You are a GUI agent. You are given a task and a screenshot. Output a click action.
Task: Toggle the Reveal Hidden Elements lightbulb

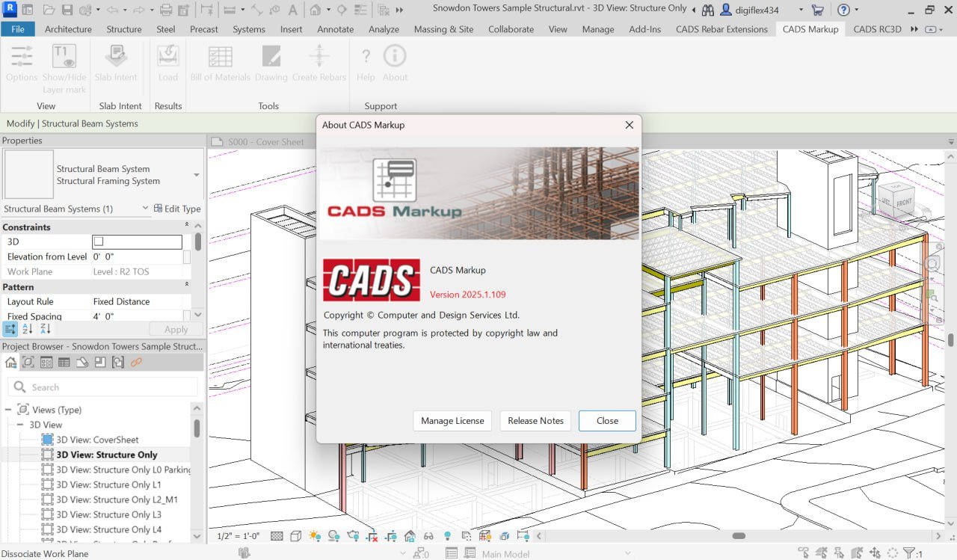point(448,536)
